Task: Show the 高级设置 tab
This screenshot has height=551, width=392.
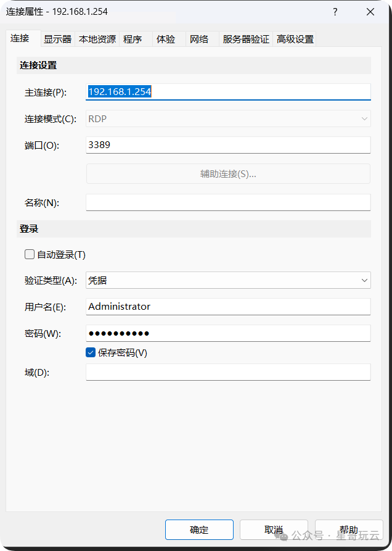Action: pos(295,39)
